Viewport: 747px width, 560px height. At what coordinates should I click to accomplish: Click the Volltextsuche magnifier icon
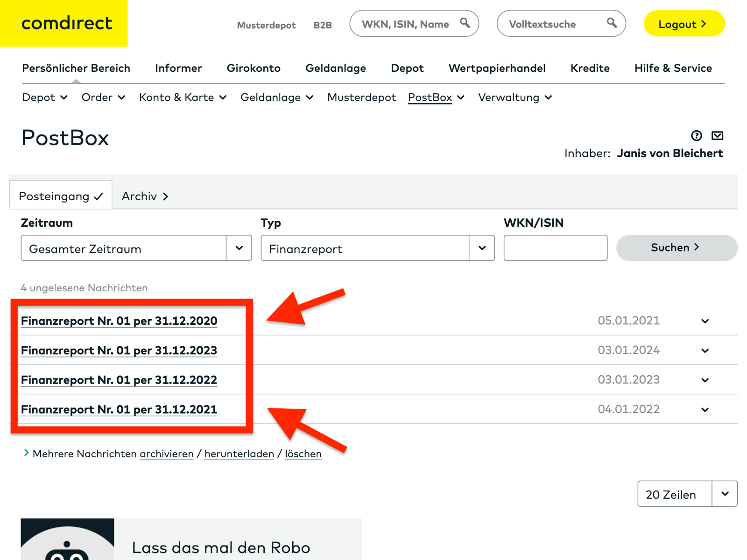pyautogui.click(x=612, y=22)
